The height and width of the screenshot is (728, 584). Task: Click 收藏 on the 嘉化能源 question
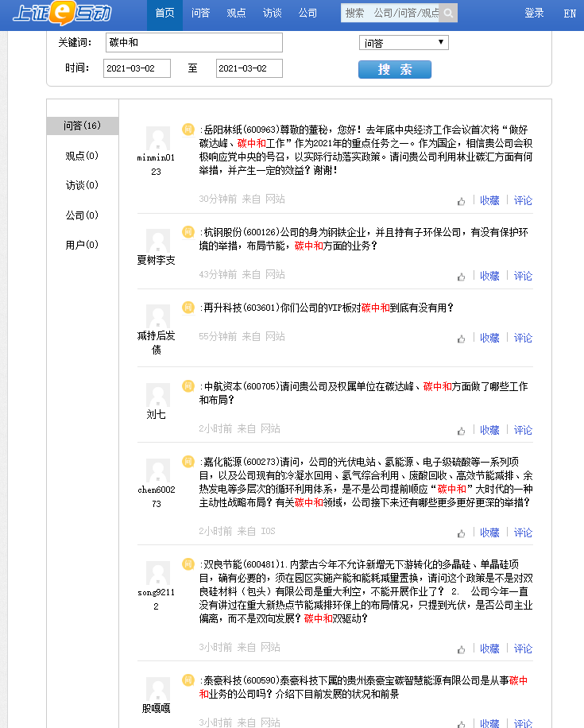(x=489, y=533)
